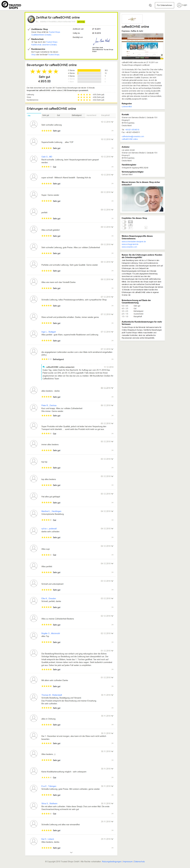Click the 4 Sterne rating bar
This screenshot has width=190, height=868.
coord(89,73)
